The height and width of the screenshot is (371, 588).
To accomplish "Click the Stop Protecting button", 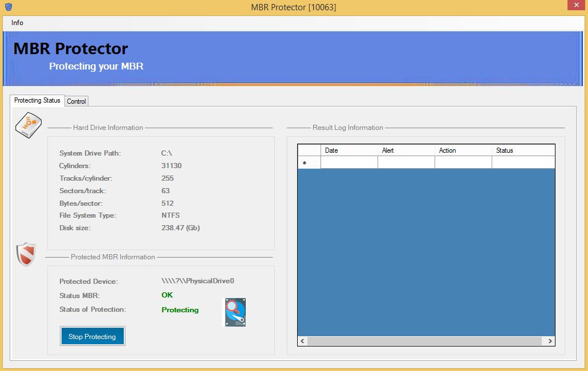I will (x=92, y=336).
